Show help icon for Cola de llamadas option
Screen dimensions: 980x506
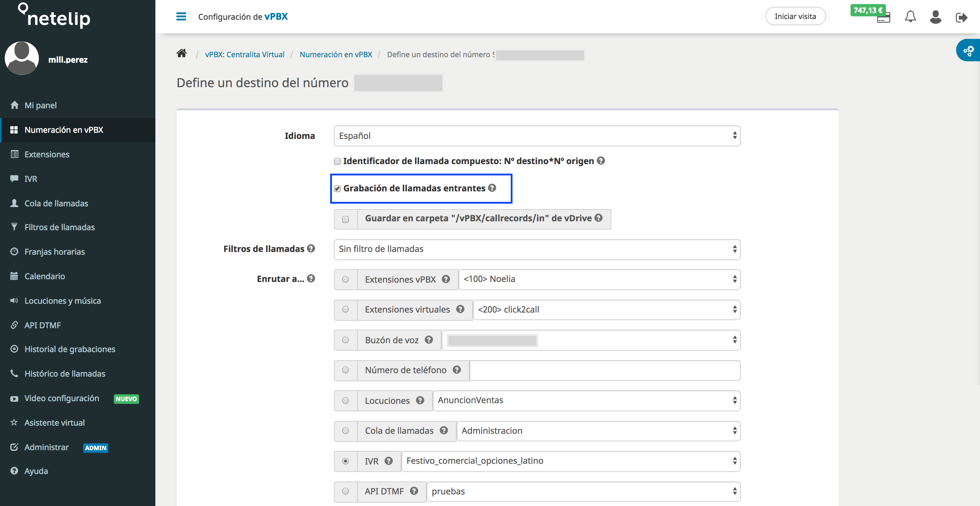pos(444,430)
